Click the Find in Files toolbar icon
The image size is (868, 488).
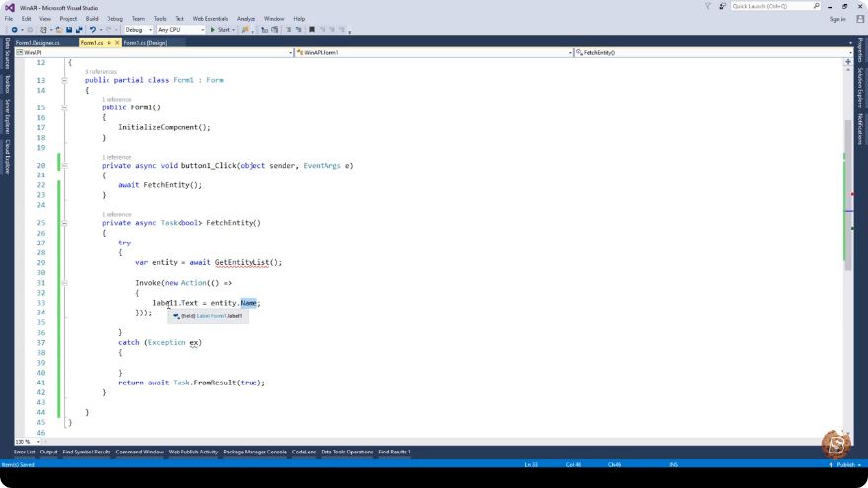(245, 30)
